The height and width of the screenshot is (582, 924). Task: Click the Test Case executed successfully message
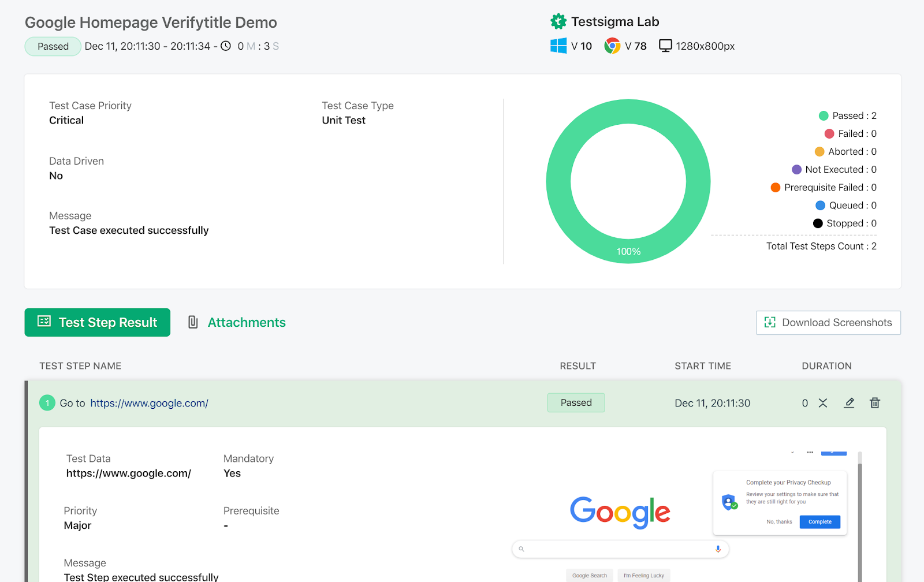(129, 230)
